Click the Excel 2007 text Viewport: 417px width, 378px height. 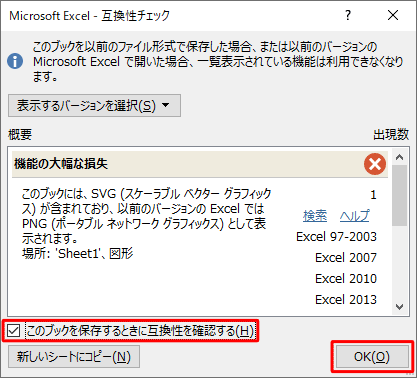(x=346, y=258)
